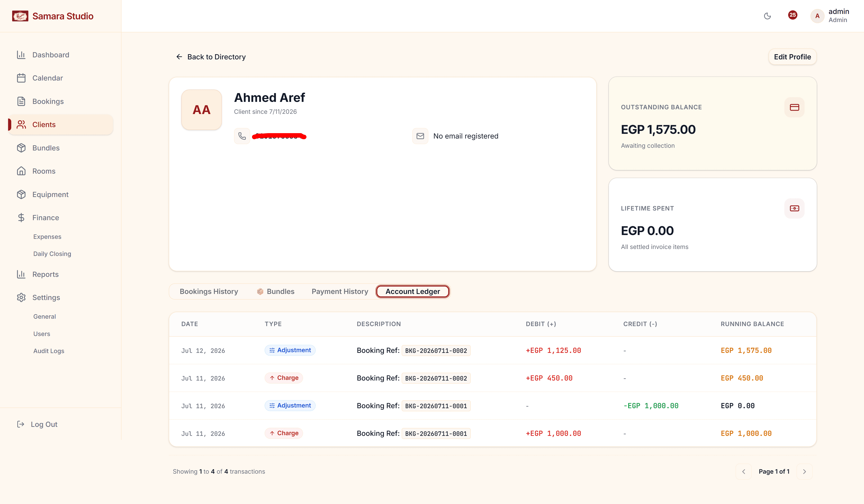The image size is (864, 504).
Task: Click the AA client avatar
Action: (202, 110)
